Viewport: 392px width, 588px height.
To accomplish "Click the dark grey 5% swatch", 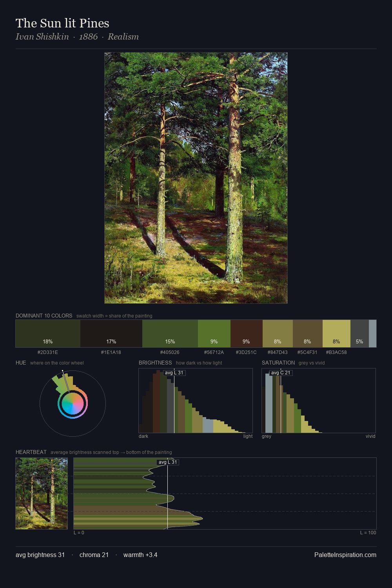I will click(359, 334).
